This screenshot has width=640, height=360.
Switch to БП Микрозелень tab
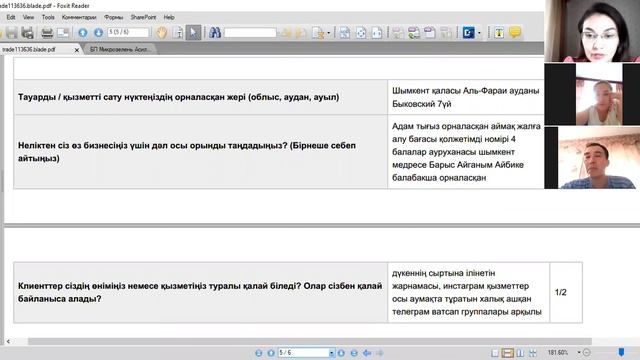point(120,49)
